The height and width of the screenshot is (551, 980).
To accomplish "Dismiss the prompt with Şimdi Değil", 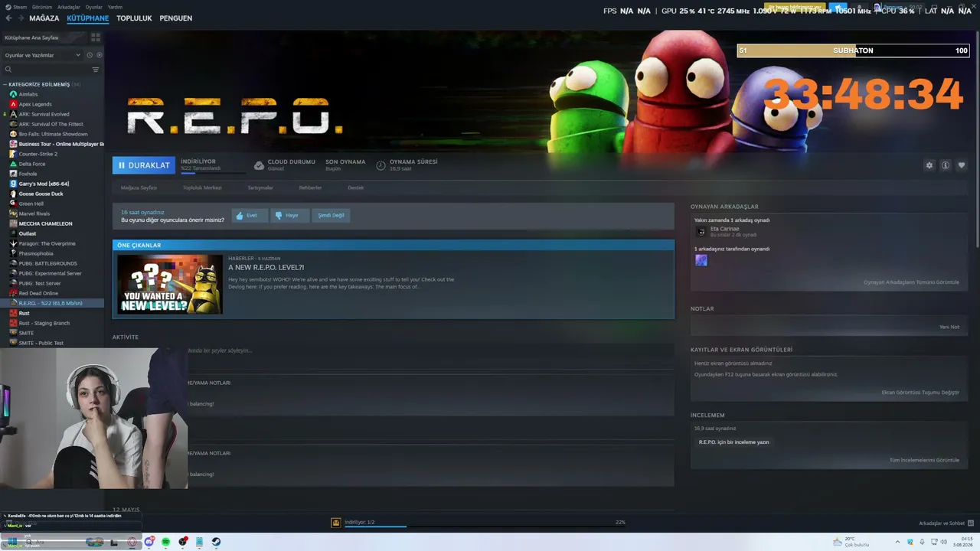I will pyautogui.click(x=331, y=215).
